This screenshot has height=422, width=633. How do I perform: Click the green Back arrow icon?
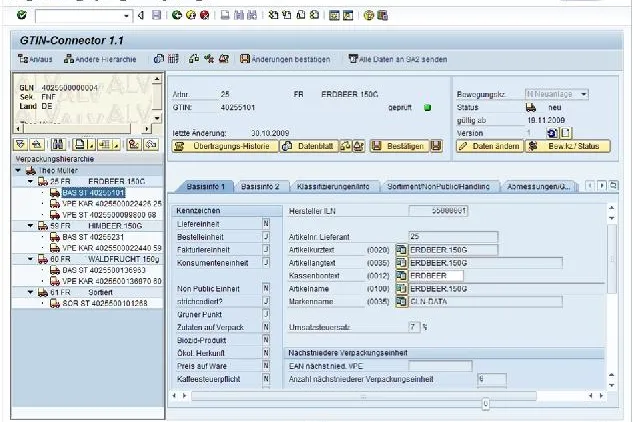point(176,15)
